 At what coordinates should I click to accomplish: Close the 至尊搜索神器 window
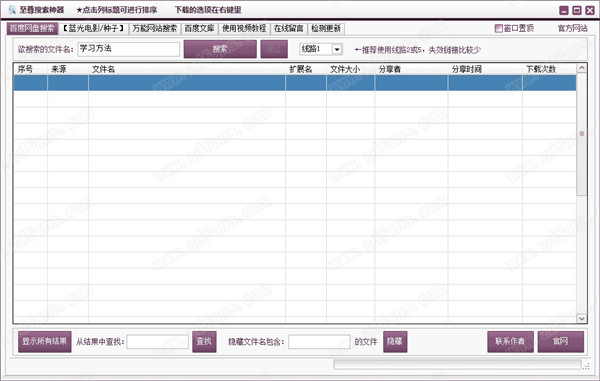(x=590, y=10)
